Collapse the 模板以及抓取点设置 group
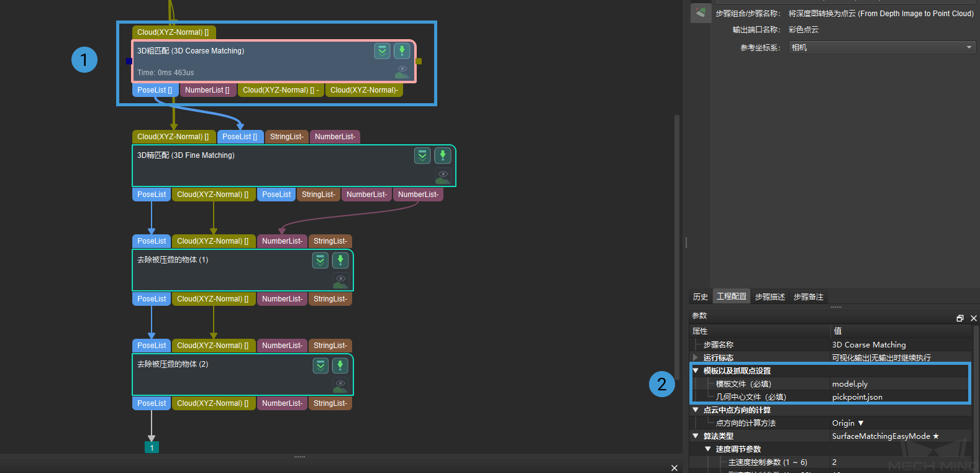Image resolution: width=980 pixels, height=473 pixels. tap(696, 370)
